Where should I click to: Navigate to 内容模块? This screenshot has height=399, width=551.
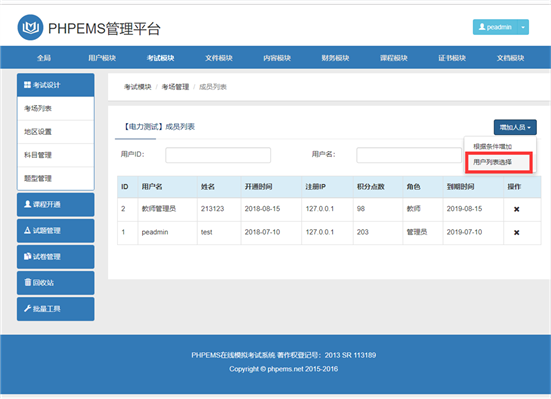tap(277, 58)
